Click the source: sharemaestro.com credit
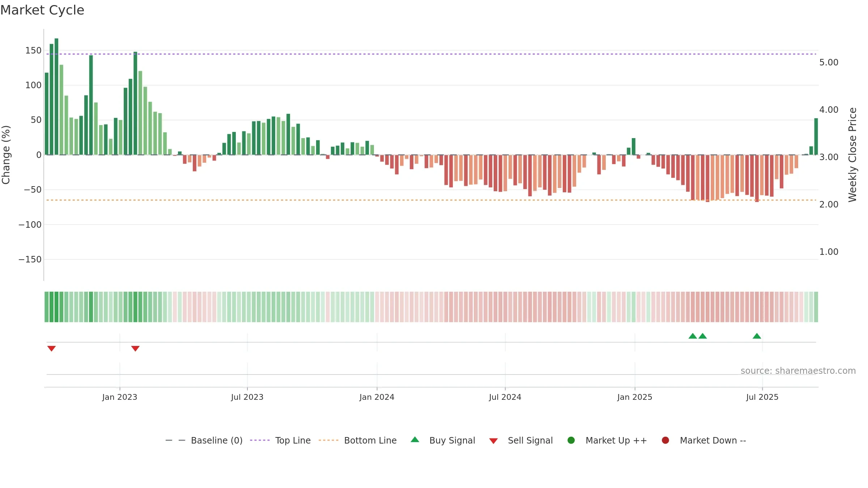Image resolution: width=868 pixels, height=488 pixels. tap(798, 371)
